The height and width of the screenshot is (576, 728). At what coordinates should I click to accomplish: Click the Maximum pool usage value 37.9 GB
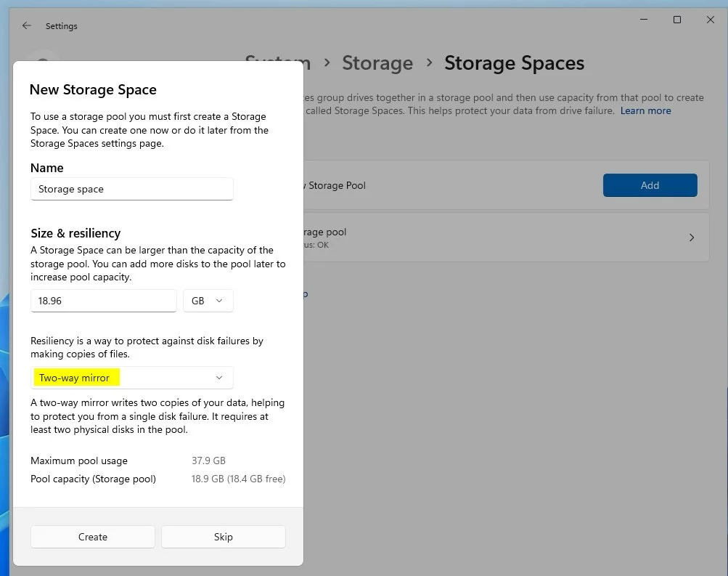point(208,461)
